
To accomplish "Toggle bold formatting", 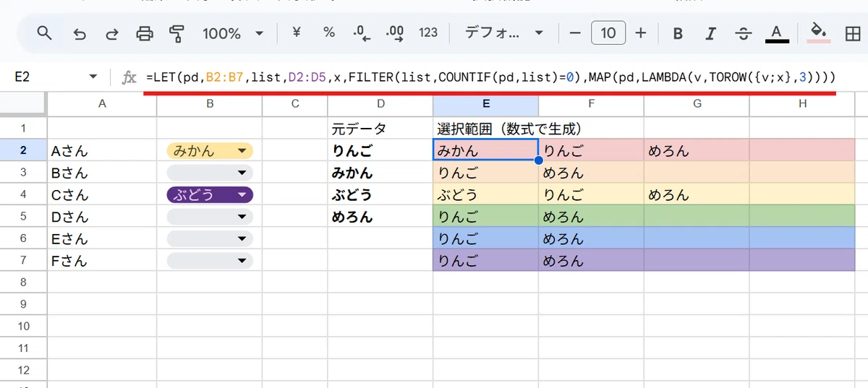I will (678, 33).
